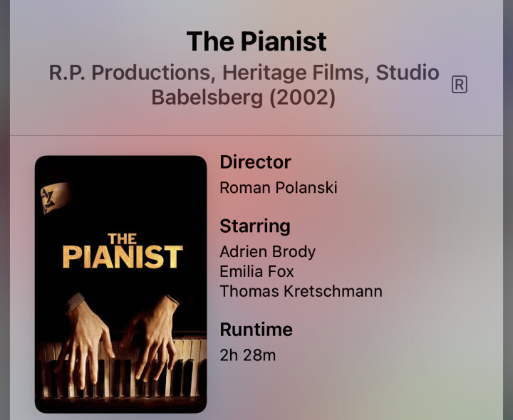The width and height of the screenshot is (513, 420).
Task: Click golden PIANIST text on poster
Action: 123,257
